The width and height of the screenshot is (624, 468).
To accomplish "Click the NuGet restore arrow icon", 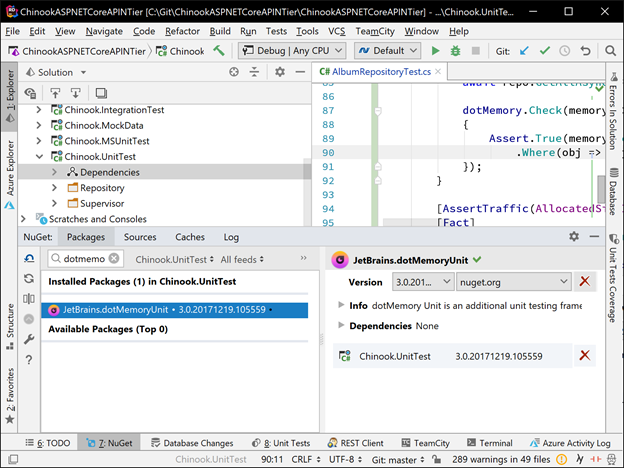I will click(x=29, y=259).
